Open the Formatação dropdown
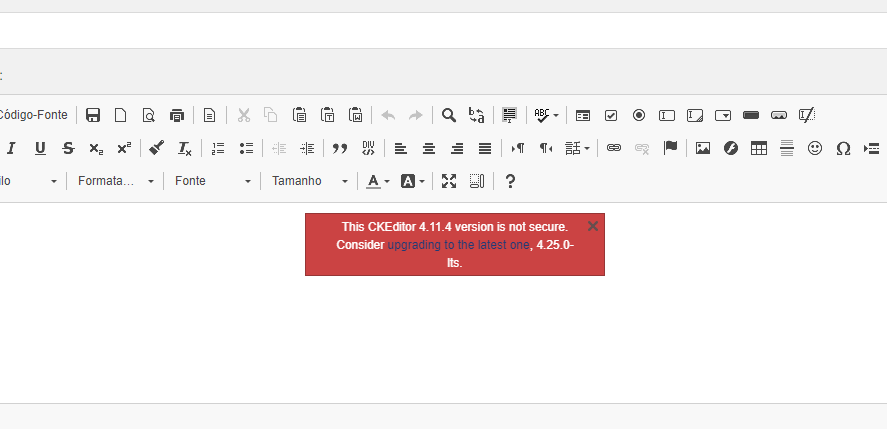This screenshot has width=887, height=429. 116,181
